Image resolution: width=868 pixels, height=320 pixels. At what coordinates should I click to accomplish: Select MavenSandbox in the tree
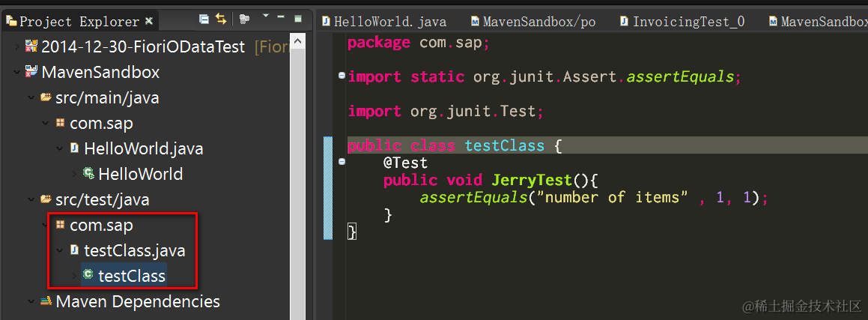[101, 72]
